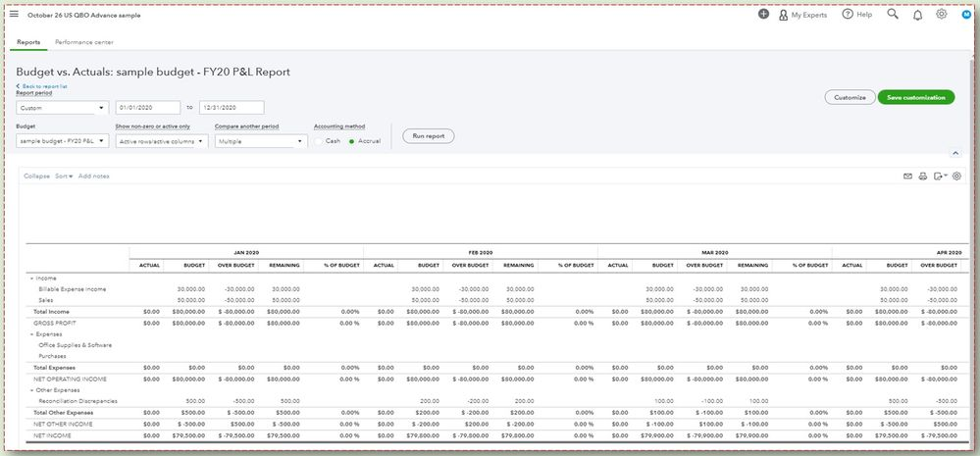Collapse the Income section rows
This screenshot has width=980, height=456.
pyautogui.click(x=31, y=279)
